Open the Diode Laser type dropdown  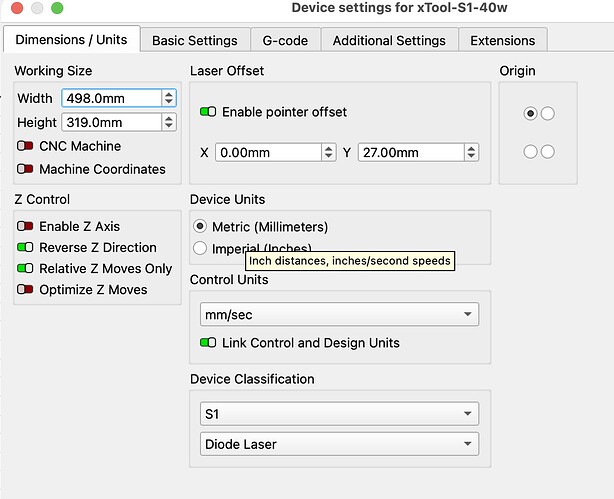(339, 444)
